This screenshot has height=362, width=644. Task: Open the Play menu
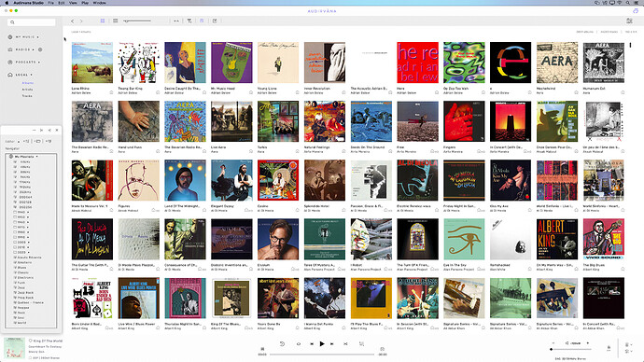point(85,3)
